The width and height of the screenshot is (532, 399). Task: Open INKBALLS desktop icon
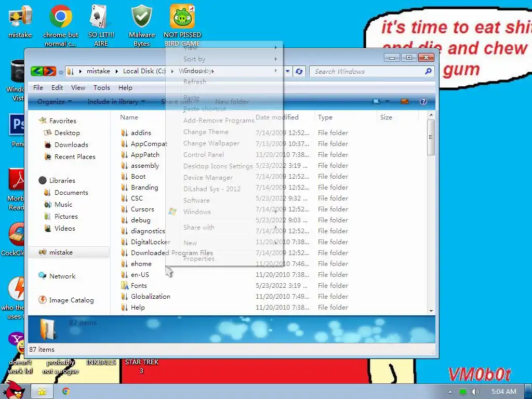pyautogui.click(x=101, y=362)
